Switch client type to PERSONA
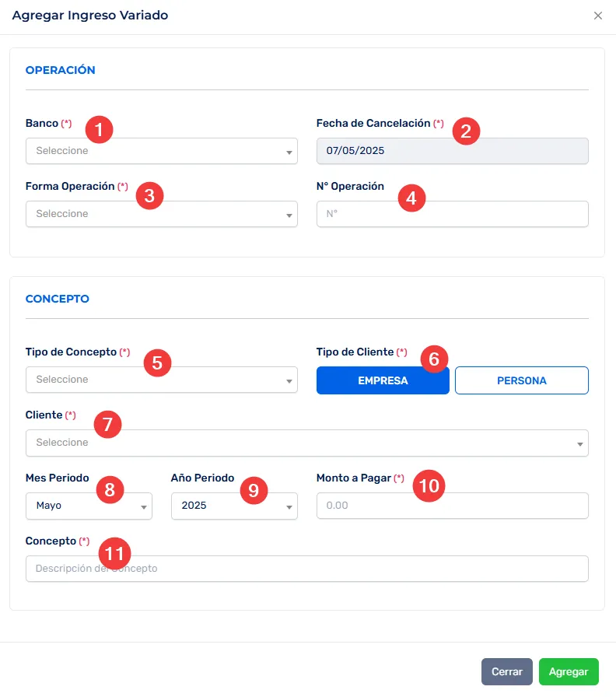This screenshot has height=697, width=616. (521, 381)
